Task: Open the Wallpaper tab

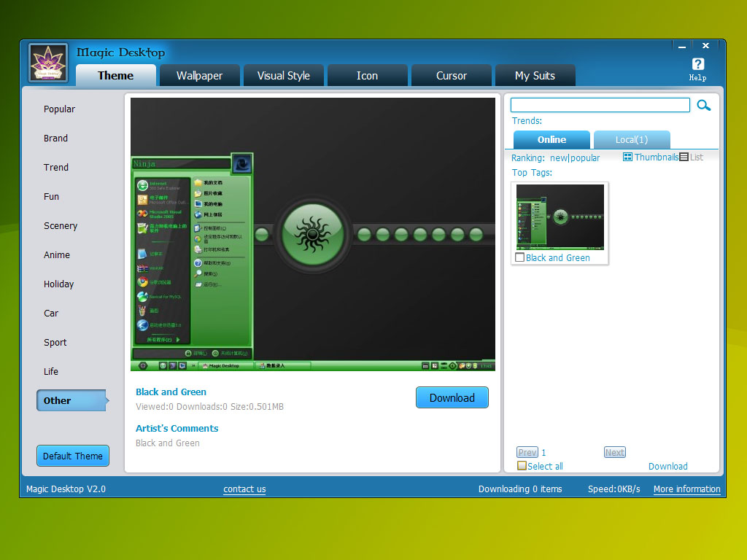Action: coord(199,75)
